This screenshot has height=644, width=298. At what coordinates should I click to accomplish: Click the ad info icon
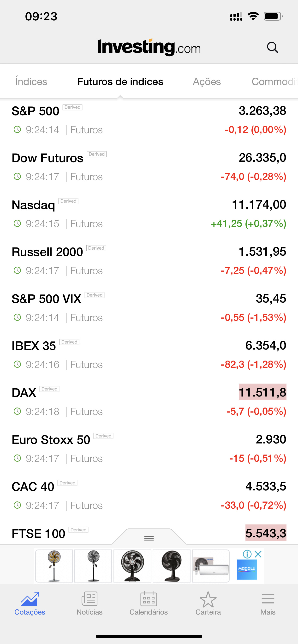247,554
